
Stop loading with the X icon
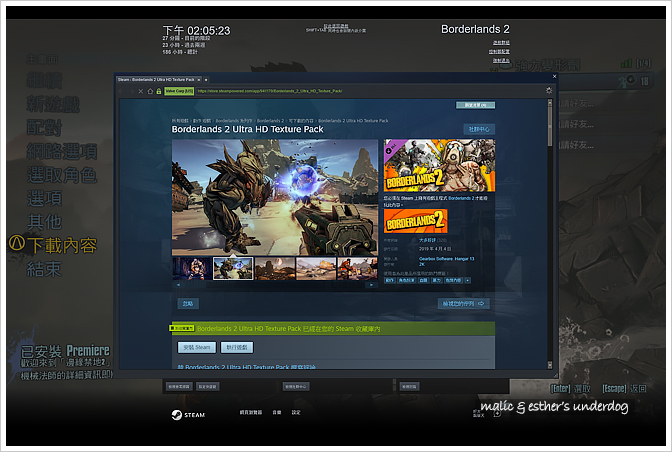pyautogui.click(x=141, y=91)
